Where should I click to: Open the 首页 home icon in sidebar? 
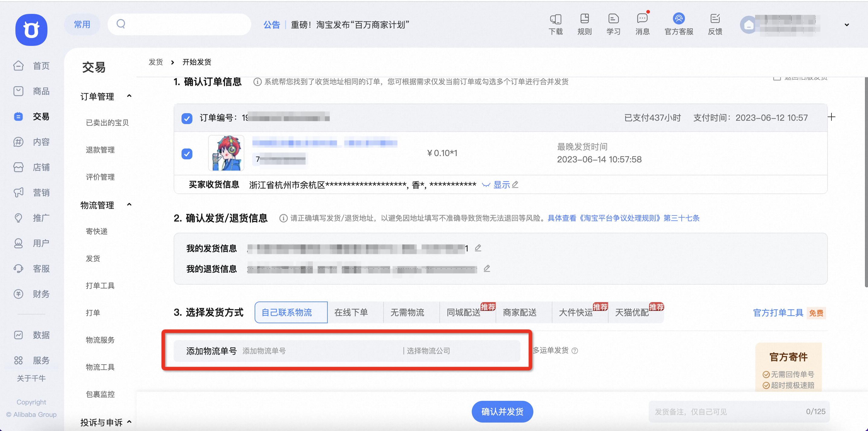[x=18, y=66]
